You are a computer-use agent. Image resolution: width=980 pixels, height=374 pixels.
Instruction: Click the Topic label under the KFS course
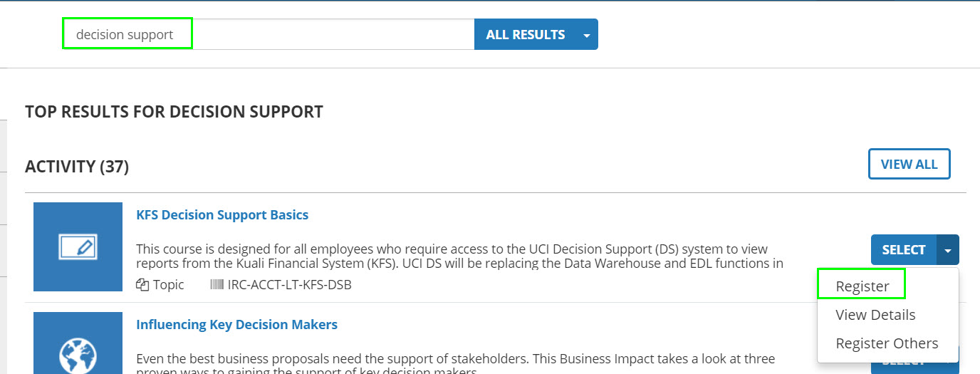click(168, 285)
